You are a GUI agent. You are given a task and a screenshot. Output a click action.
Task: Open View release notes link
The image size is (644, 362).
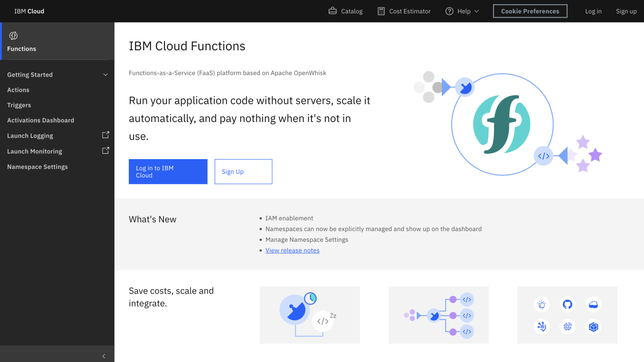click(x=292, y=250)
